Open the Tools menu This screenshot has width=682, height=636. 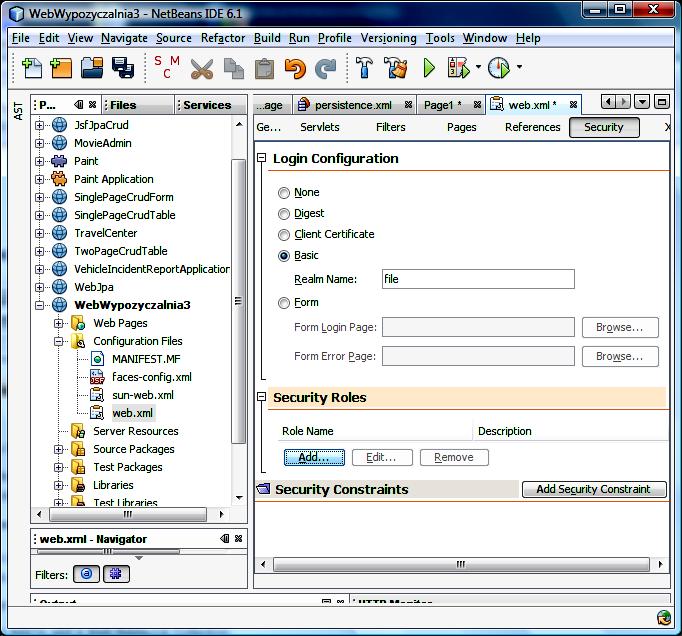(440, 38)
